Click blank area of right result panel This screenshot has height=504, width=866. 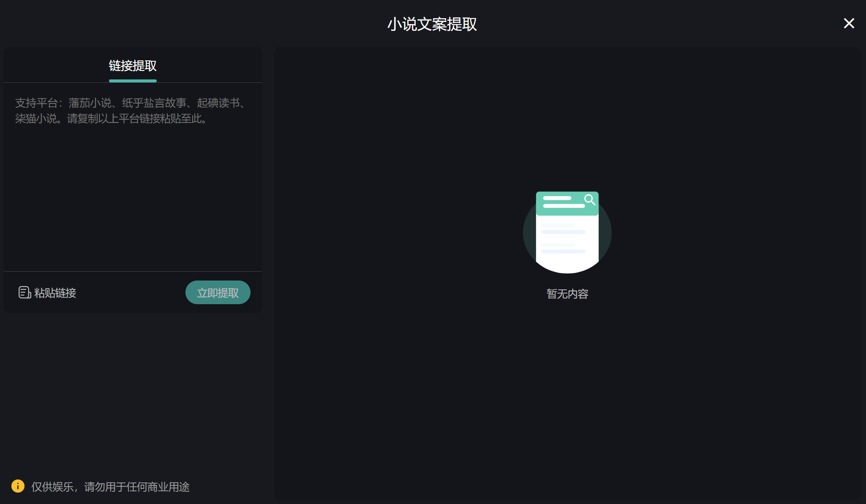(x=567, y=401)
